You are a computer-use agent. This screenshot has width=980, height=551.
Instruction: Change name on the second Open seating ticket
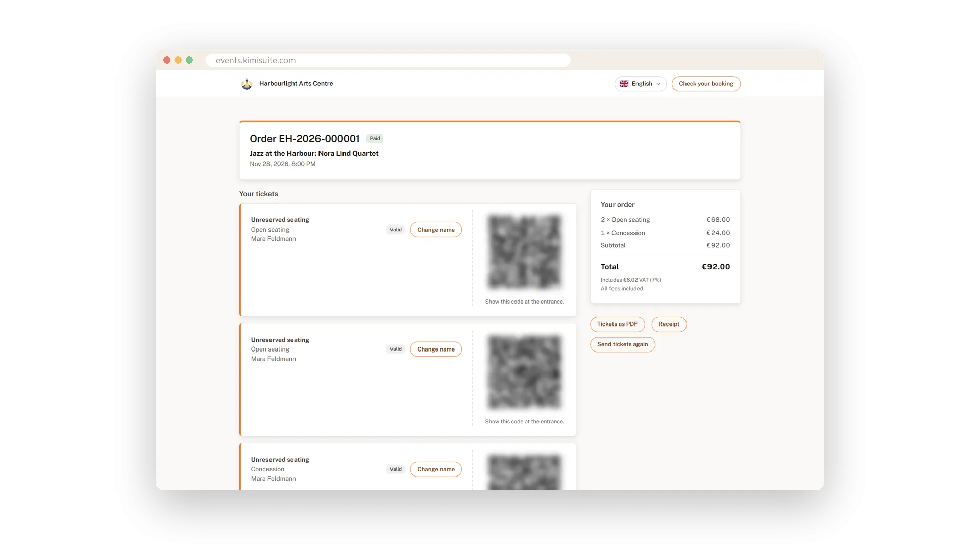point(436,349)
